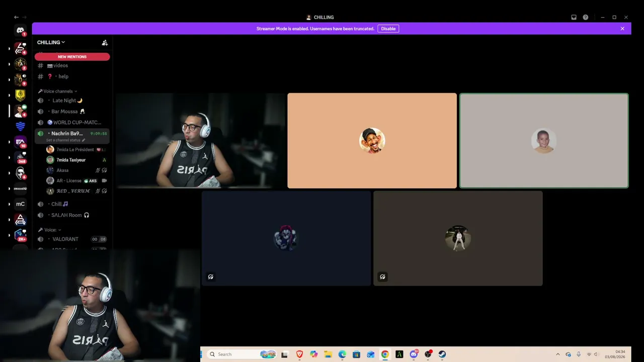Focus the dark navy deafened participant tile
This screenshot has height=362, width=644.
click(286, 238)
